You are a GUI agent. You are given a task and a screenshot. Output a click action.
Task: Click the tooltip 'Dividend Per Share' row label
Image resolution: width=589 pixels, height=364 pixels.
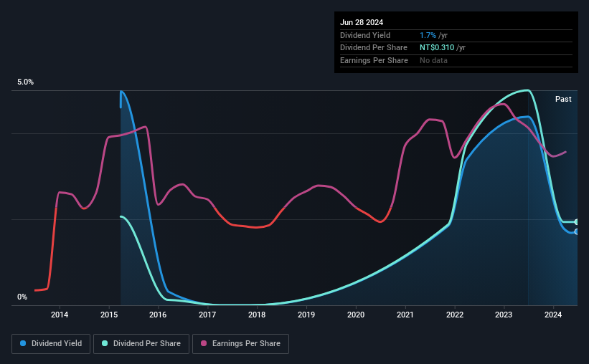point(373,48)
